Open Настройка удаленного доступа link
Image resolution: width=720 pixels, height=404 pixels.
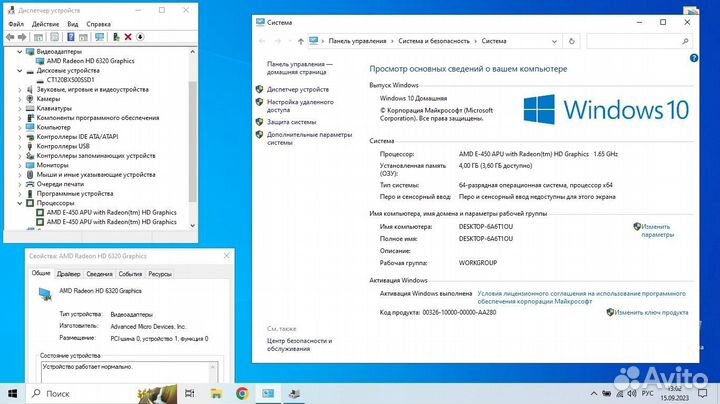(x=300, y=106)
